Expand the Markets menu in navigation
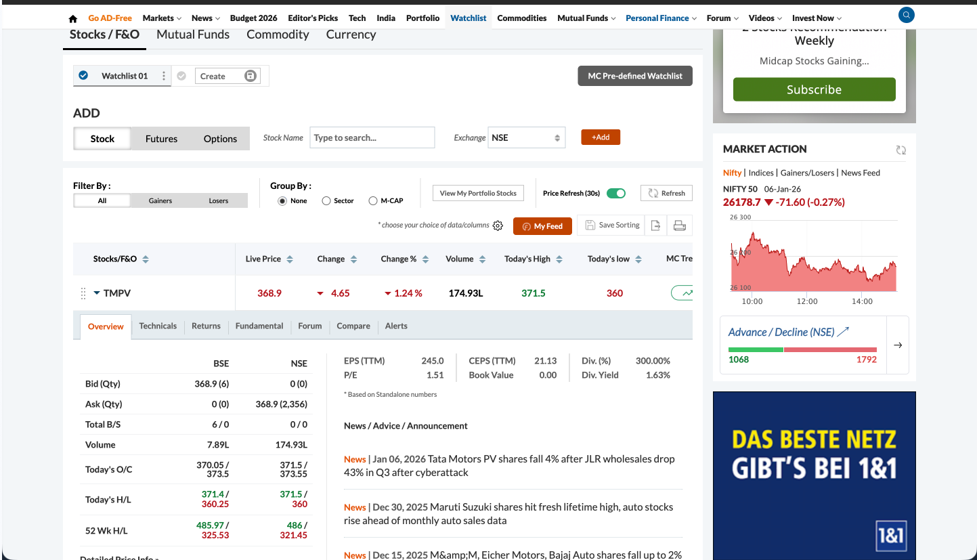The image size is (977, 560). click(161, 18)
